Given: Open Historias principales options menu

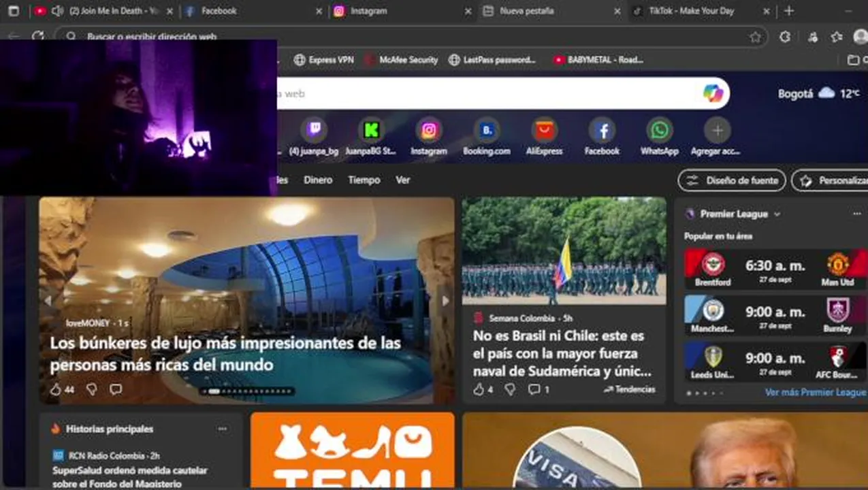Looking at the screenshot, I should pyautogui.click(x=222, y=429).
